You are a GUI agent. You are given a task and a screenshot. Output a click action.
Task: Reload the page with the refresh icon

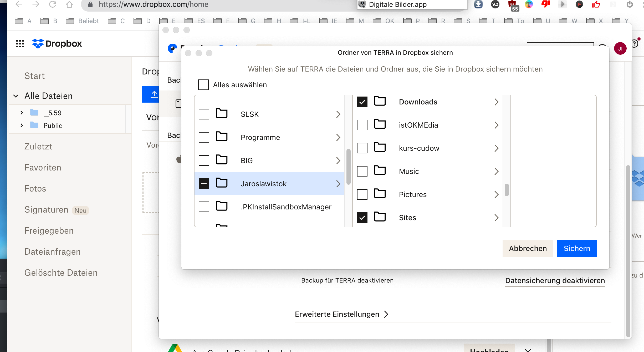coord(53,4)
